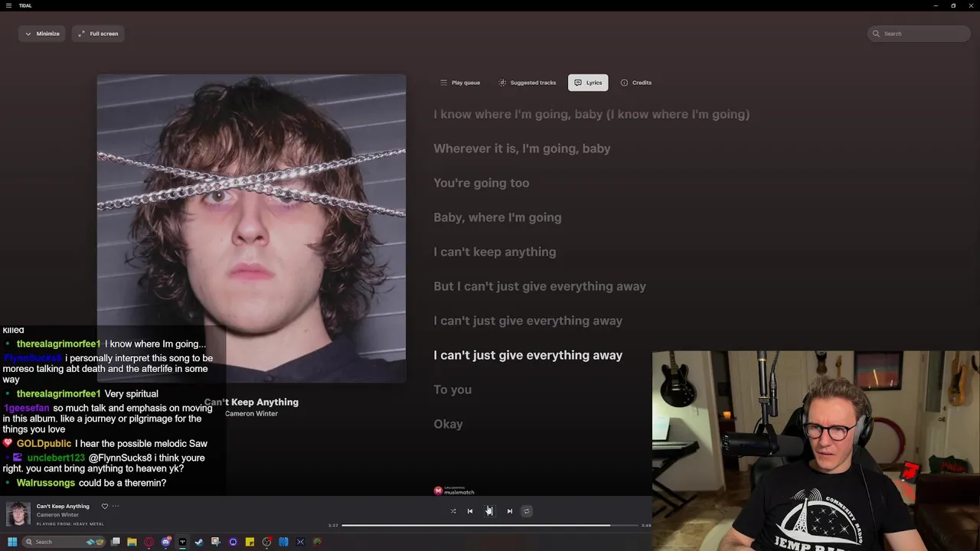Viewport: 980px width, 551px height.
Task: Jump to lyric "To you"
Action: pos(452,390)
